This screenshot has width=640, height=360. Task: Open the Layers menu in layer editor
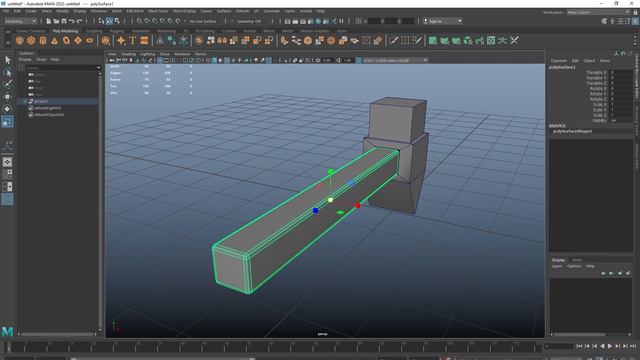coord(557,266)
